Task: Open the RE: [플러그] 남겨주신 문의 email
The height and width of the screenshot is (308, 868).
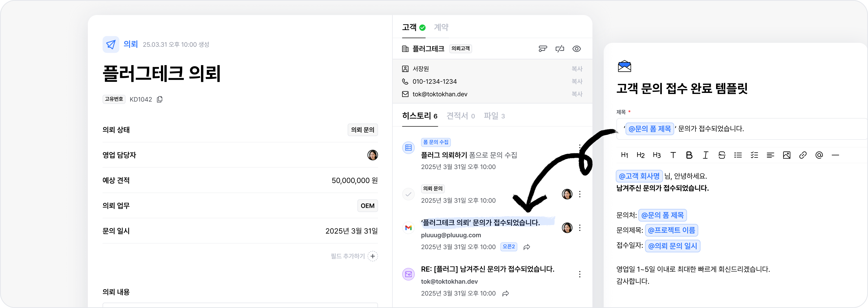Action: pos(488,269)
